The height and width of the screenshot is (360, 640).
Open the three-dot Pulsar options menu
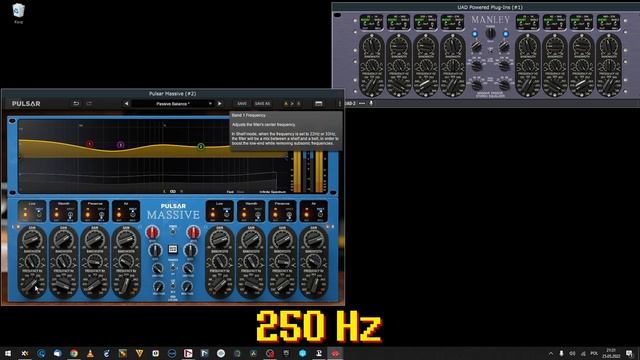coord(339,104)
